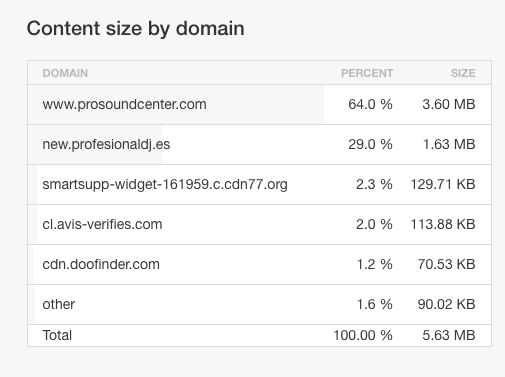Select the www.prosoundcenter.com domain row
Screen dimensions: 505x377
(x=259, y=104)
